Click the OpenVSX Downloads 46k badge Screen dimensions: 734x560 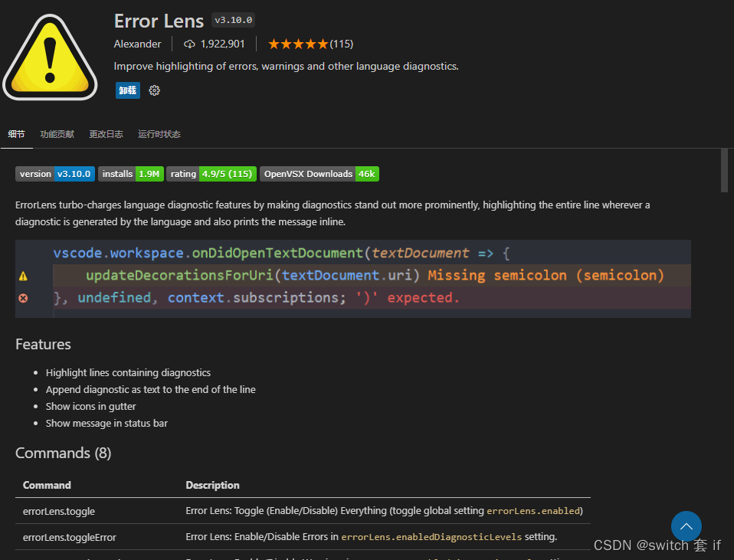319,174
